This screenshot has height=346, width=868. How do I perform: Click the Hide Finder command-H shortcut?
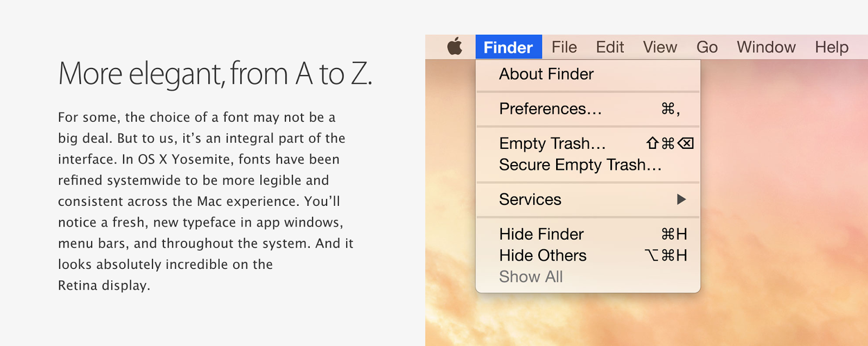(674, 234)
